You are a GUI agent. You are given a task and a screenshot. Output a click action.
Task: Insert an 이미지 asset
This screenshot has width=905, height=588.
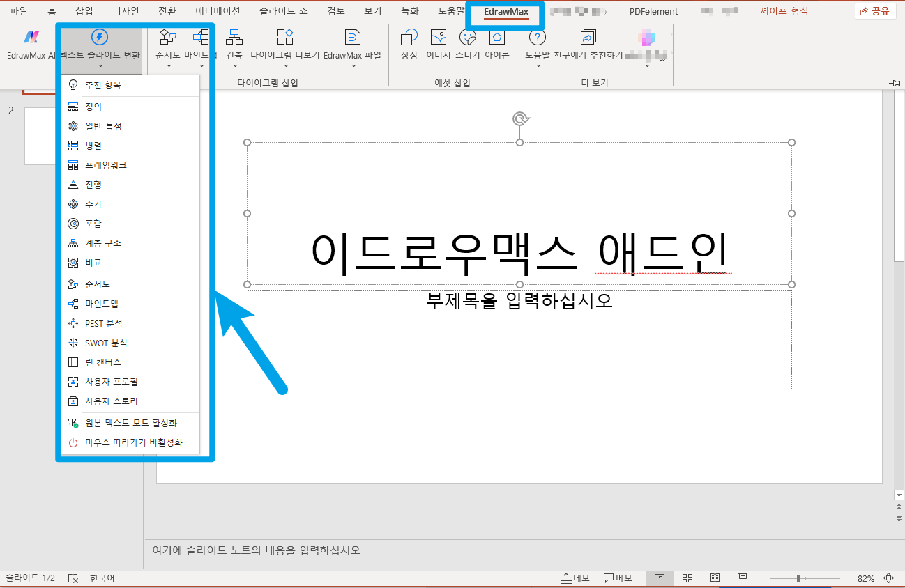439,38
